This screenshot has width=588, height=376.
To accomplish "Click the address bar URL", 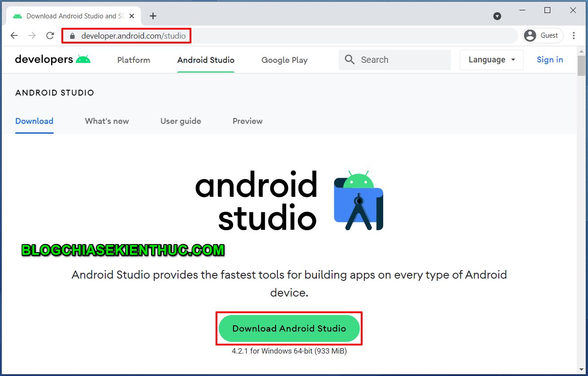I will tap(134, 36).
